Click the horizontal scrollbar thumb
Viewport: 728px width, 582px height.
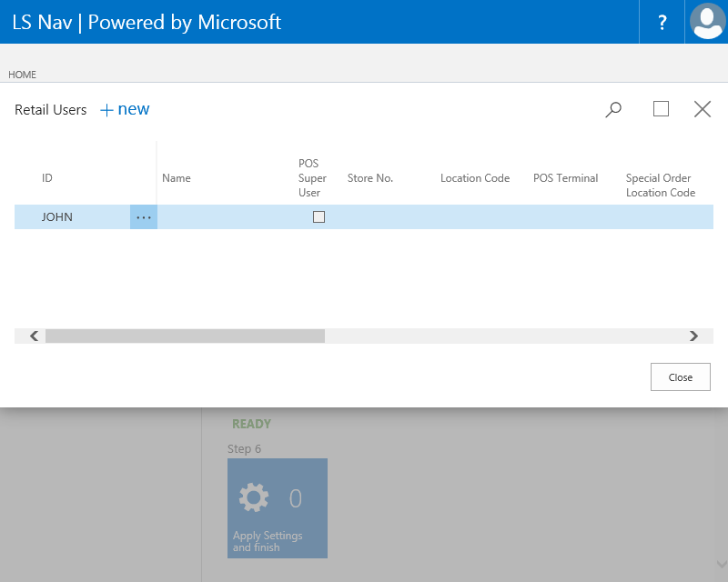pyautogui.click(x=185, y=336)
